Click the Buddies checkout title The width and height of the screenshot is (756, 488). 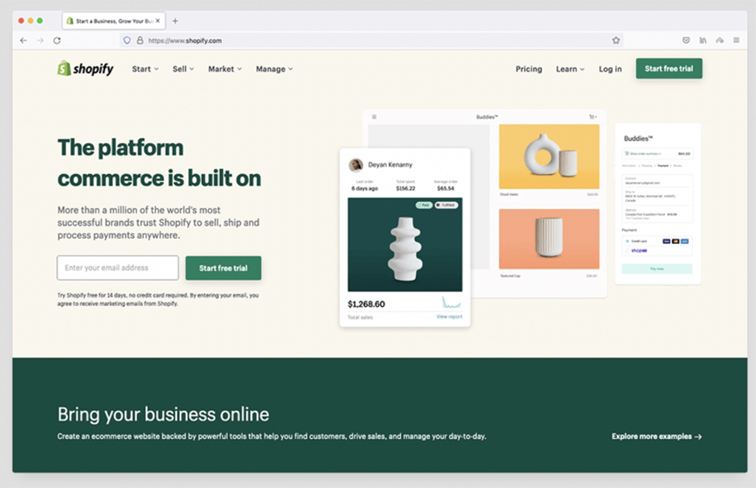[638, 138]
